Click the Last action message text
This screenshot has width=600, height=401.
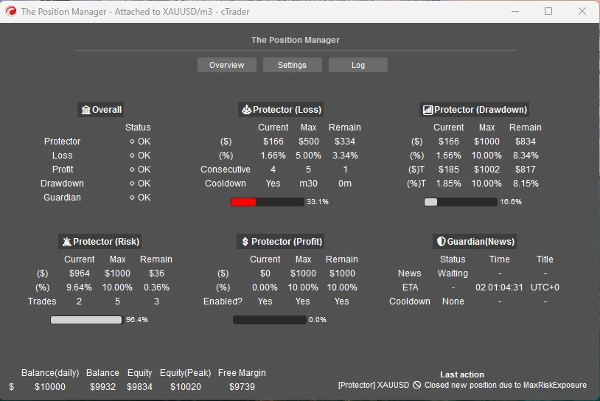(462, 385)
